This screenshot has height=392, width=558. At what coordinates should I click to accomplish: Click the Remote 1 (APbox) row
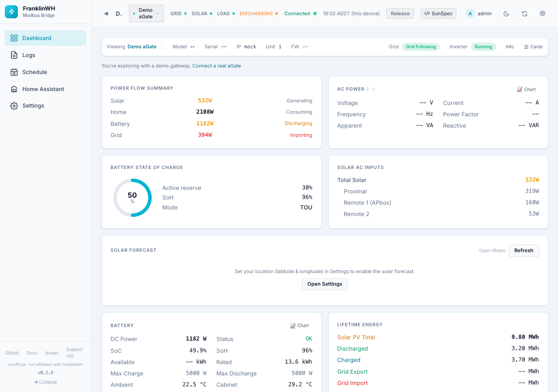pyautogui.click(x=438, y=203)
